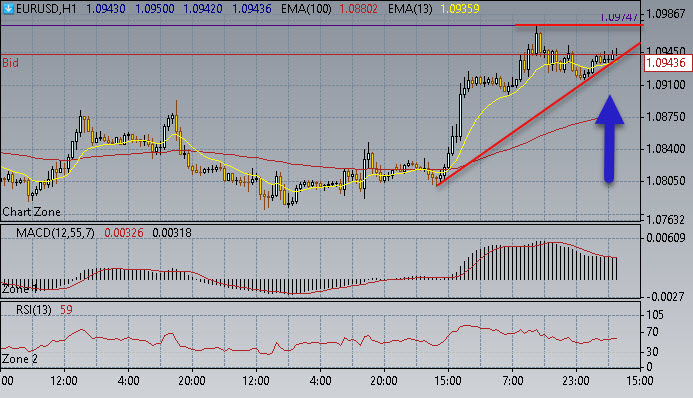
Task: Select the RSI(13) indicator title
Action: (x=34, y=310)
